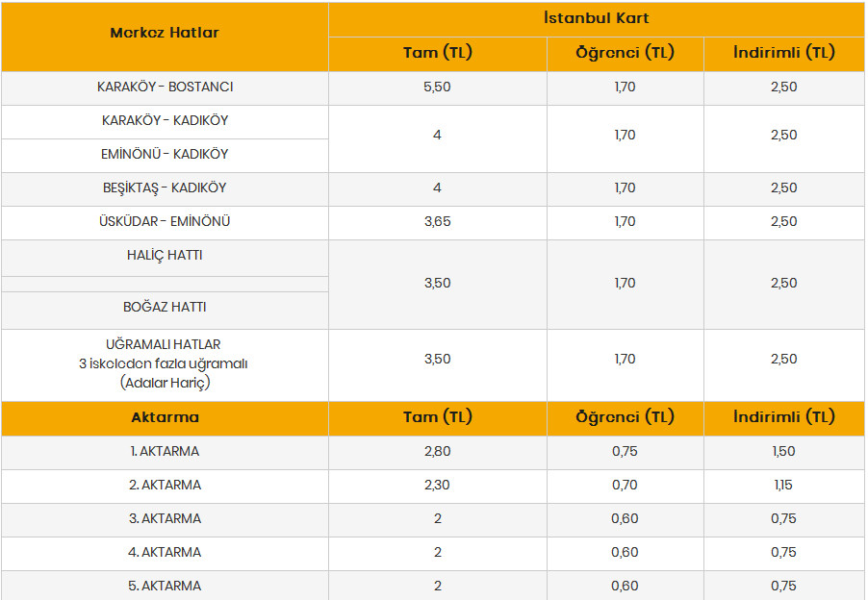Viewport: 868px width, 600px height.
Task: Click the 5,50 full fare value
Action: click(437, 87)
